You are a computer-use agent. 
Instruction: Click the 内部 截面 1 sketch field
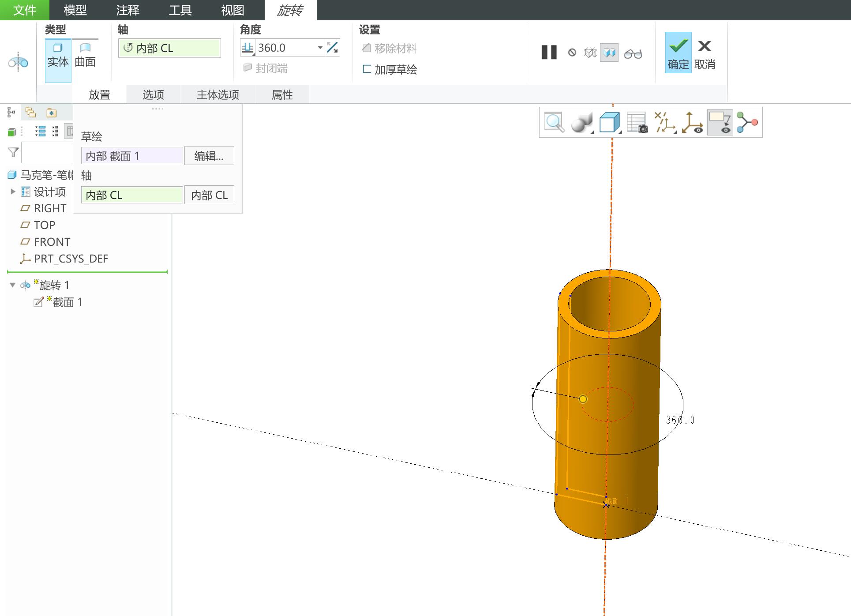[132, 156]
